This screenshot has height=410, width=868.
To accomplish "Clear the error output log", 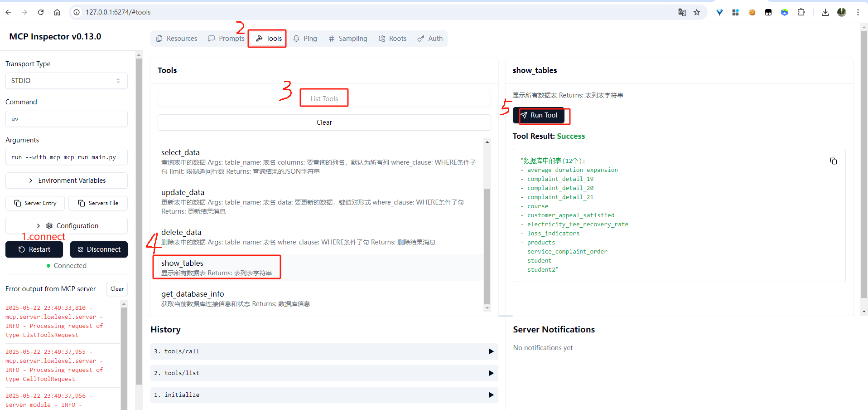I will (x=117, y=289).
